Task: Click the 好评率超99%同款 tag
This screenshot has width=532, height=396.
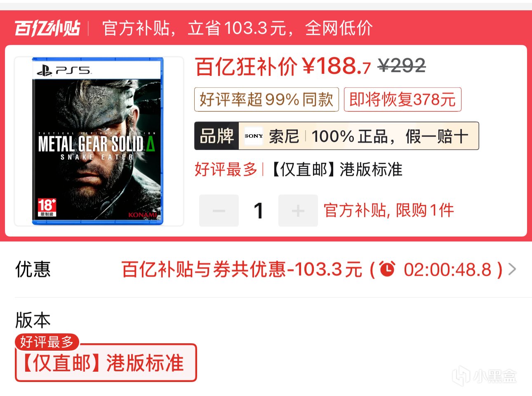Action: pyautogui.click(x=266, y=99)
